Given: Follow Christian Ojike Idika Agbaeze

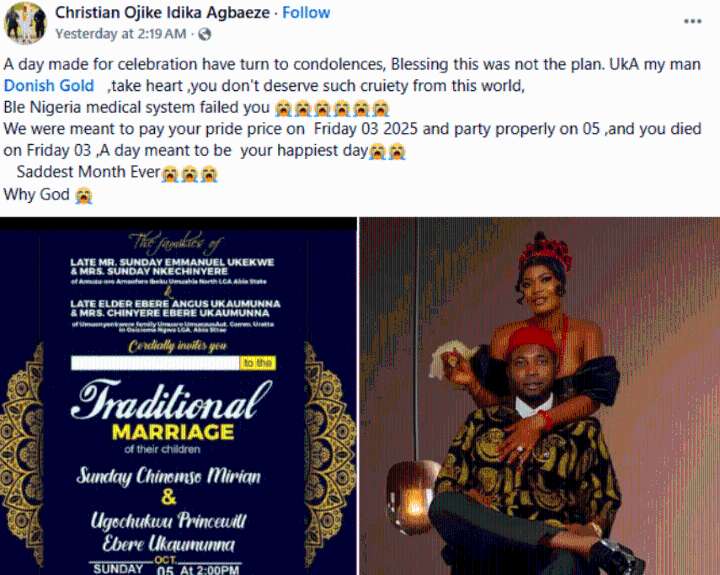Looking at the screenshot, I should coord(306,12).
